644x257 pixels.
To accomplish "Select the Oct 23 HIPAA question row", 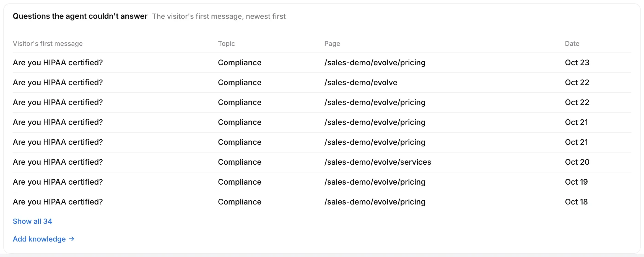I will click(x=322, y=63).
